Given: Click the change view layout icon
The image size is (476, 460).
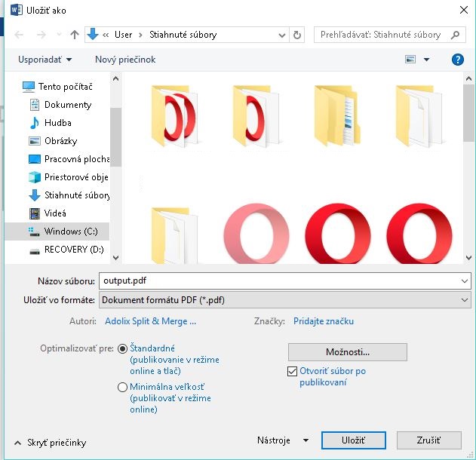Looking at the screenshot, I should [411, 60].
